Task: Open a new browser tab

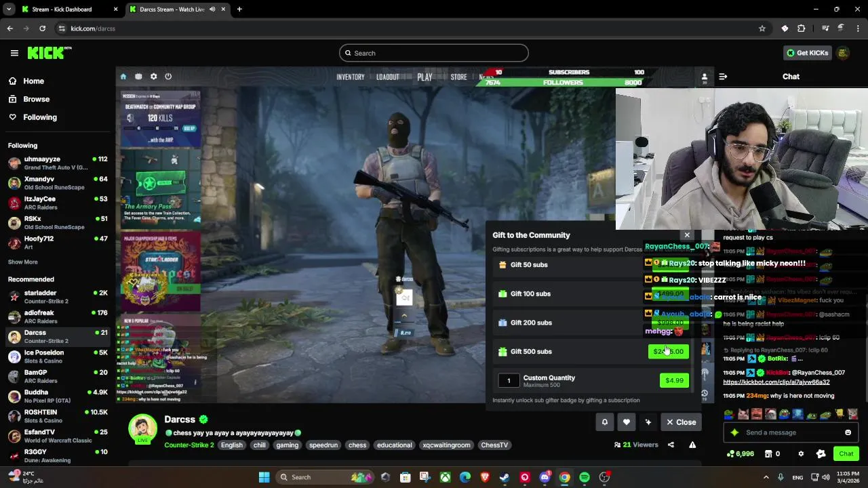Action: pyautogui.click(x=239, y=9)
